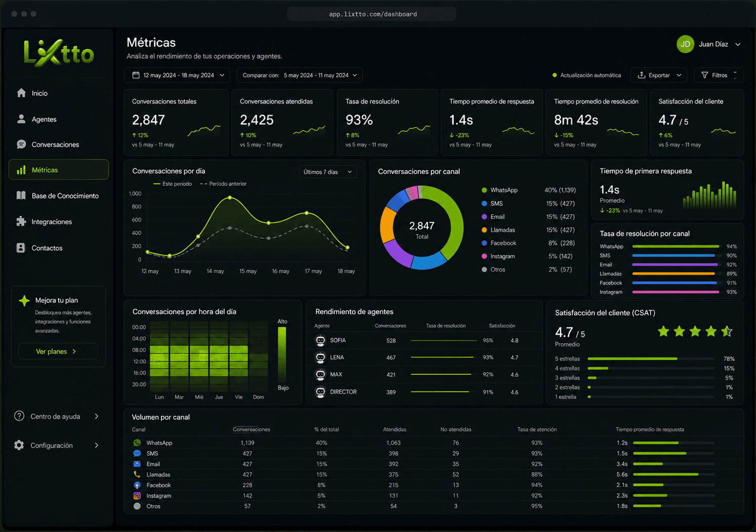
Task: Open the Exportar dropdown arrow
Action: click(x=679, y=75)
